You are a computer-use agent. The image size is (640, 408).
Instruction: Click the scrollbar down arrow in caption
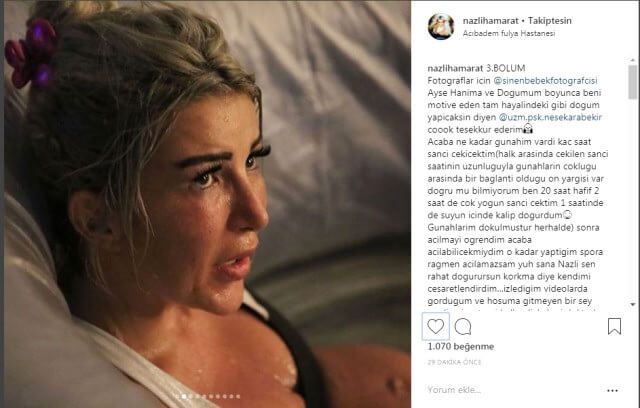tap(633, 304)
